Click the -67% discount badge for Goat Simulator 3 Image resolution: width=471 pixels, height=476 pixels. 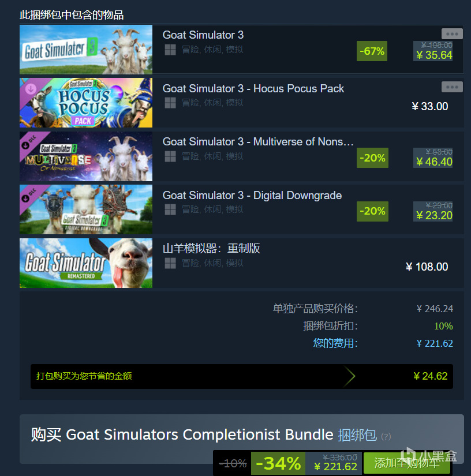coord(372,51)
